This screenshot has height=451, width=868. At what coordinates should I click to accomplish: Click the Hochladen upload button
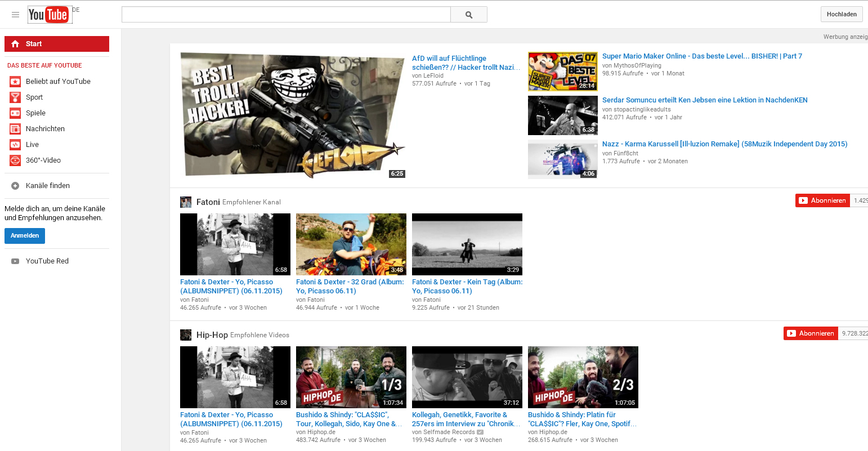click(x=842, y=15)
